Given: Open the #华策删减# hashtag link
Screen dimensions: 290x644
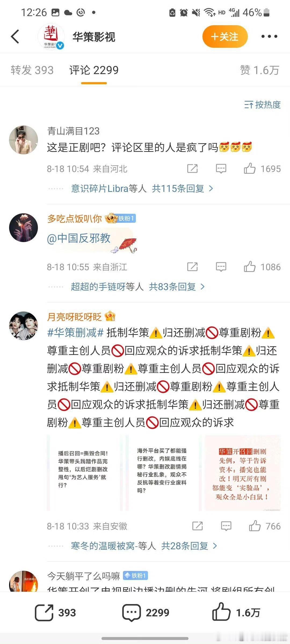Looking at the screenshot, I should point(75,333).
